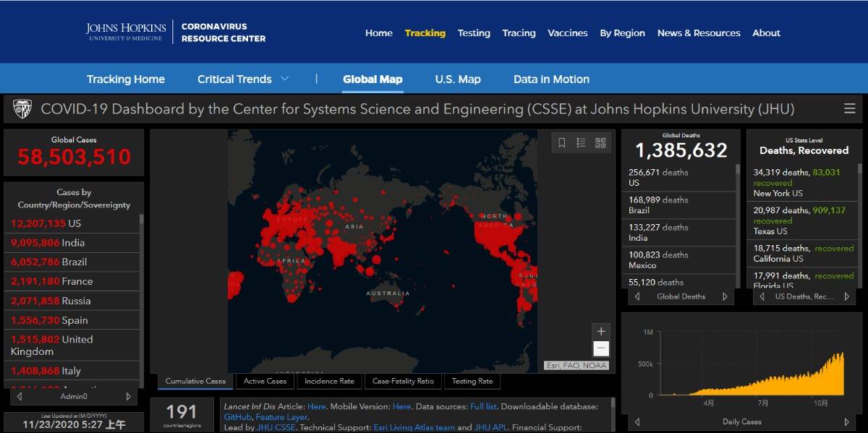The width and height of the screenshot is (868, 433).
Task: Switch to the Active Cases tab
Action: [265, 381]
